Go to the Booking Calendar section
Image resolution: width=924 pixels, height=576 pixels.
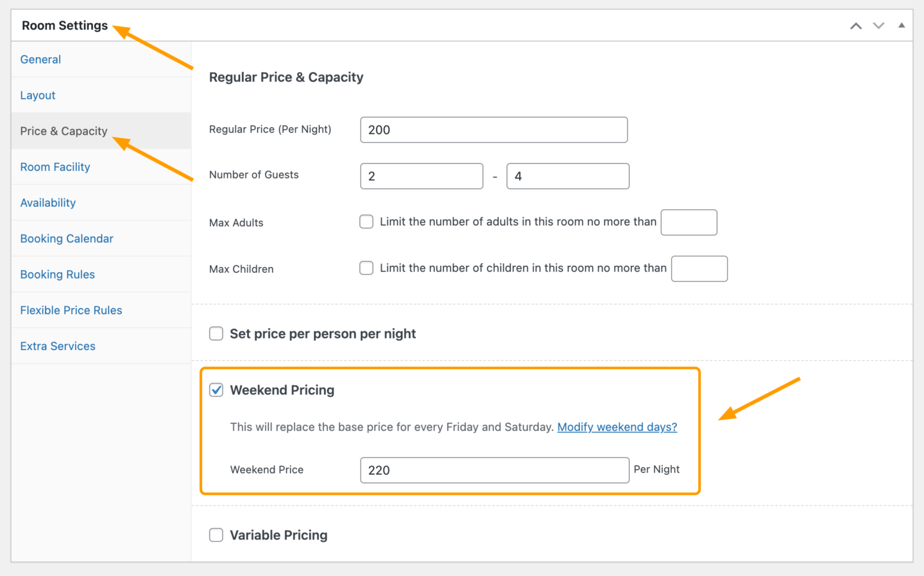66,238
